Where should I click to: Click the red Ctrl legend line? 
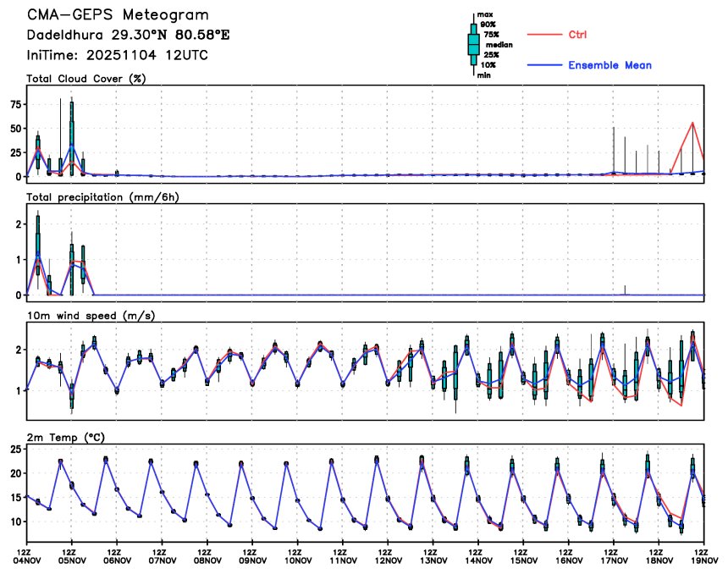(545, 35)
